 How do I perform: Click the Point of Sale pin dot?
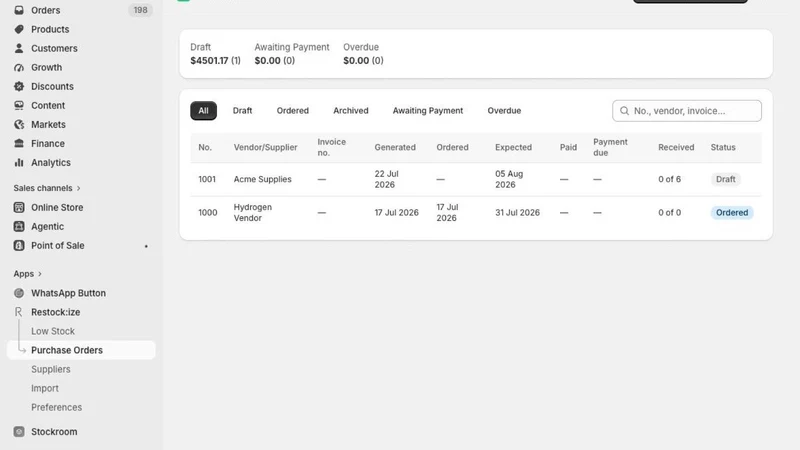[146, 246]
